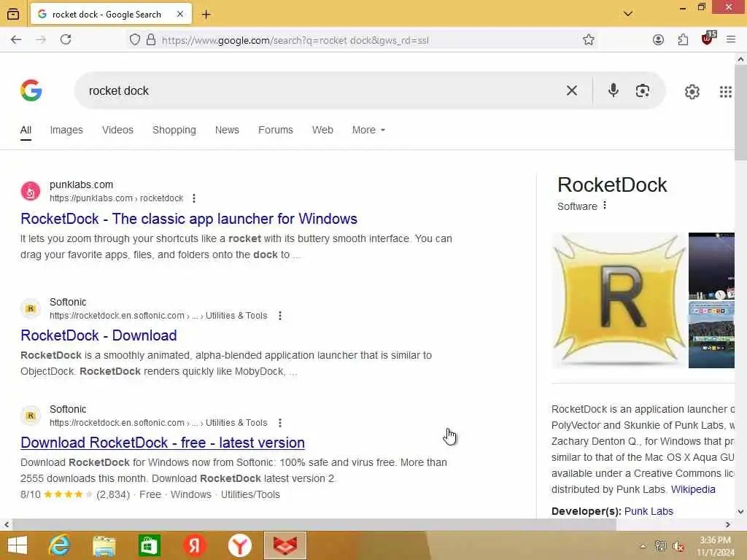Open RocketDock - Download link
The image size is (747, 560).
[x=98, y=335]
